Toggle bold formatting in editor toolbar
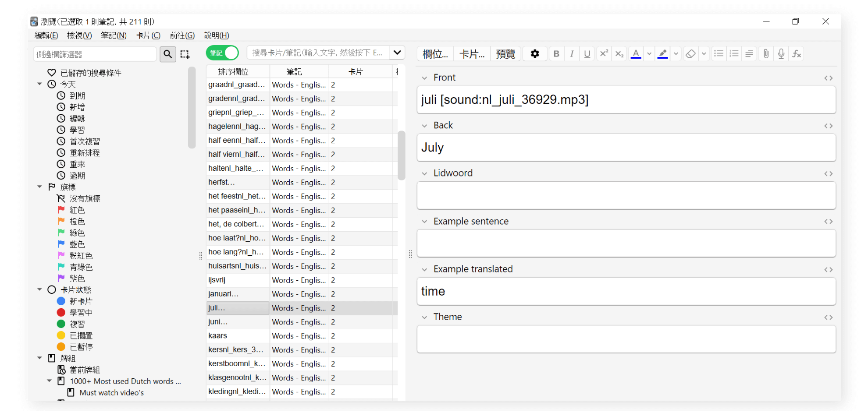The width and height of the screenshot is (868, 416). (x=556, y=53)
